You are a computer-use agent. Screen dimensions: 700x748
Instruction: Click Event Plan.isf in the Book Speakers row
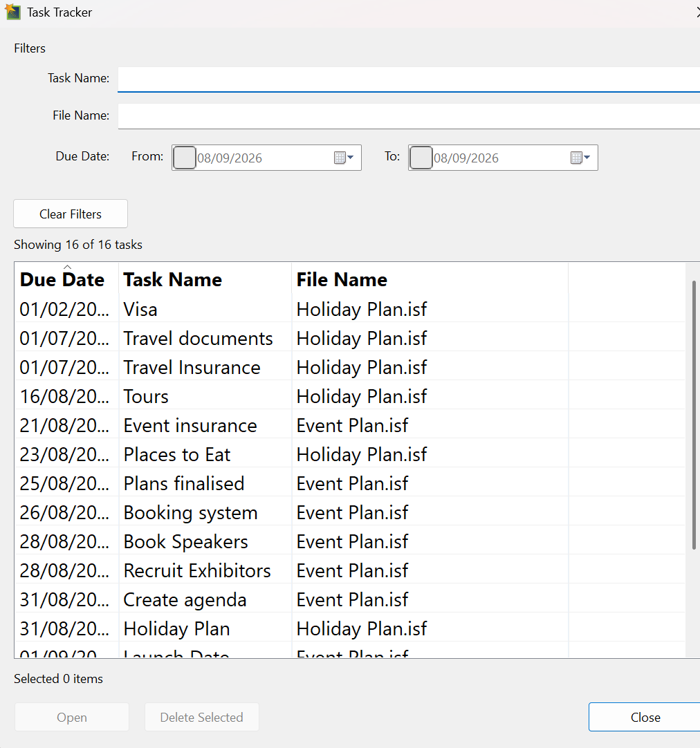click(x=352, y=542)
